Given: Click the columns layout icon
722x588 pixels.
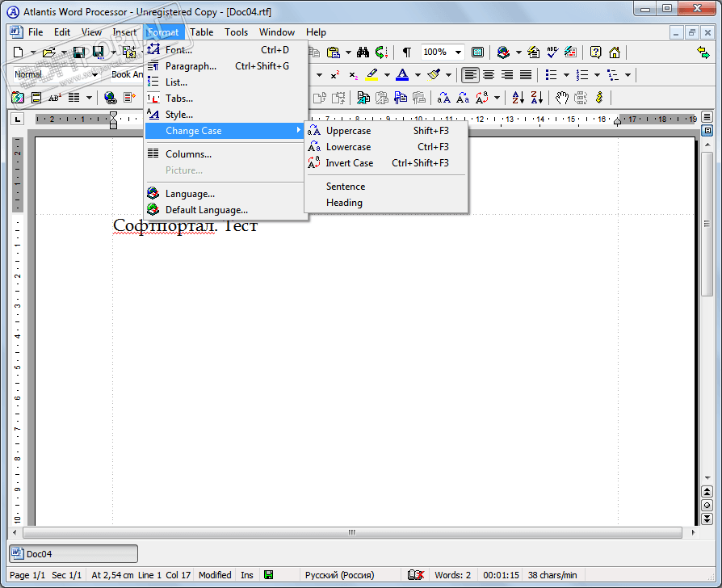Looking at the screenshot, I should 73,98.
